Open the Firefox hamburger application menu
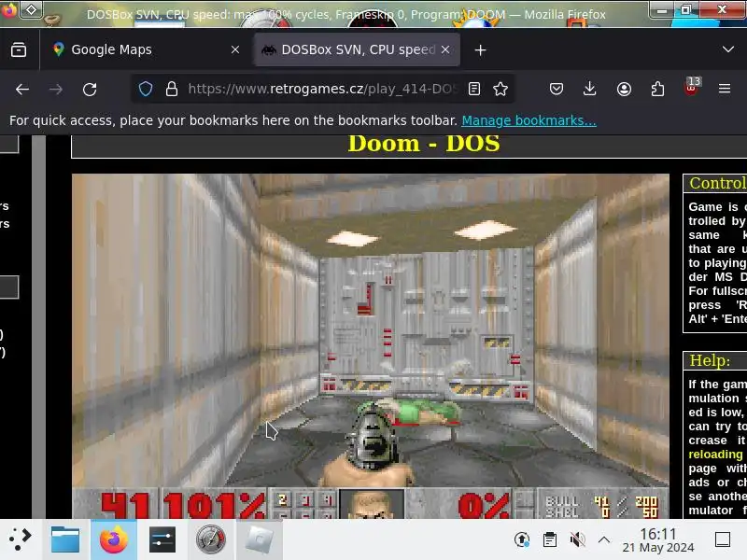Image resolution: width=747 pixels, height=560 pixels. click(x=725, y=89)
